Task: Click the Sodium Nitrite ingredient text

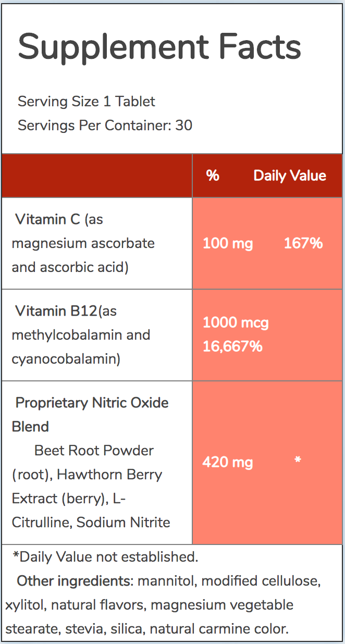Action: click(124, 523)
